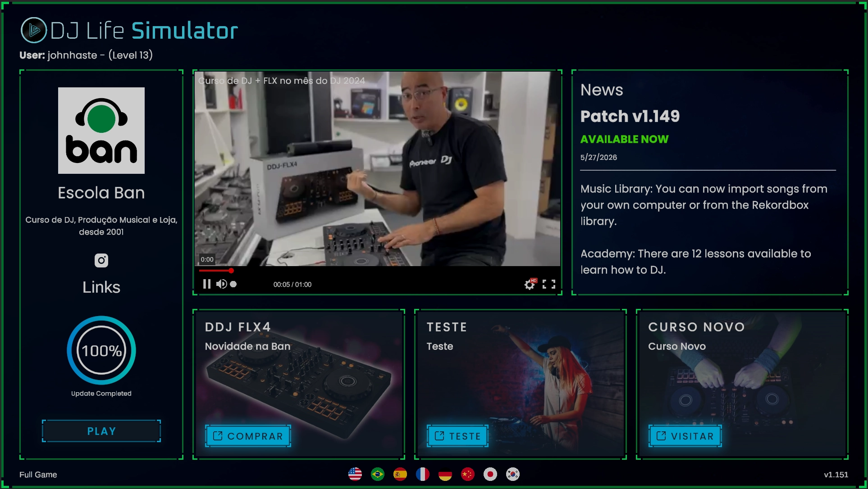
Task: Click the PLAY button
Action: click(101, 431)
